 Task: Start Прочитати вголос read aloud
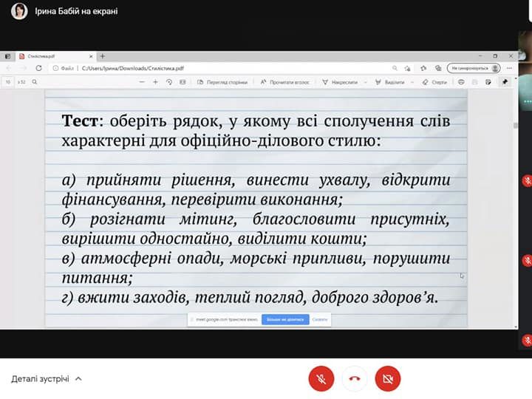click(x=287, y=82)
